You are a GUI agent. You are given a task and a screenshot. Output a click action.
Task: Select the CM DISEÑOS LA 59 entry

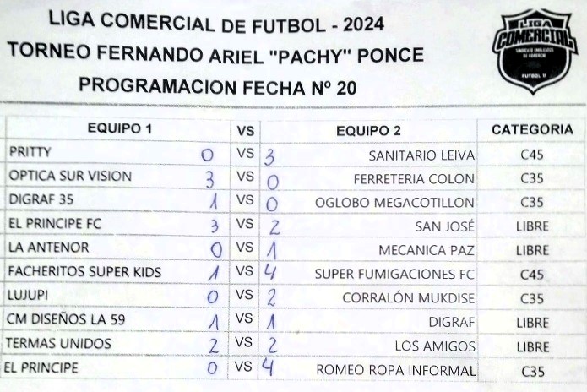pyautogui.click(x=66, y=319)
